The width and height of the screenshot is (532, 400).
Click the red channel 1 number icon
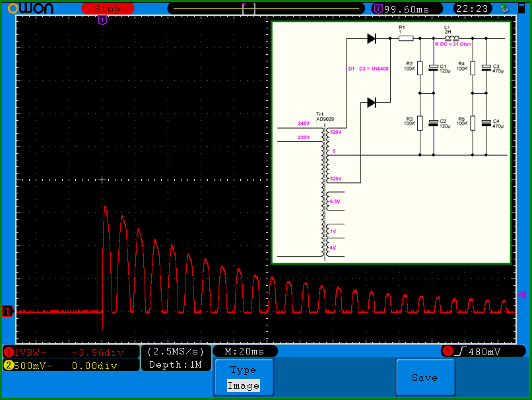point(9,352)
